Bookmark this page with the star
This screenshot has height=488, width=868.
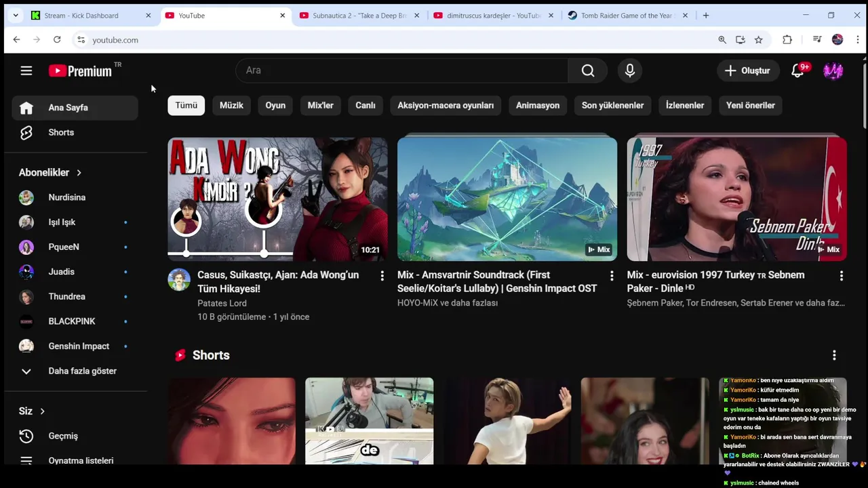759,40
